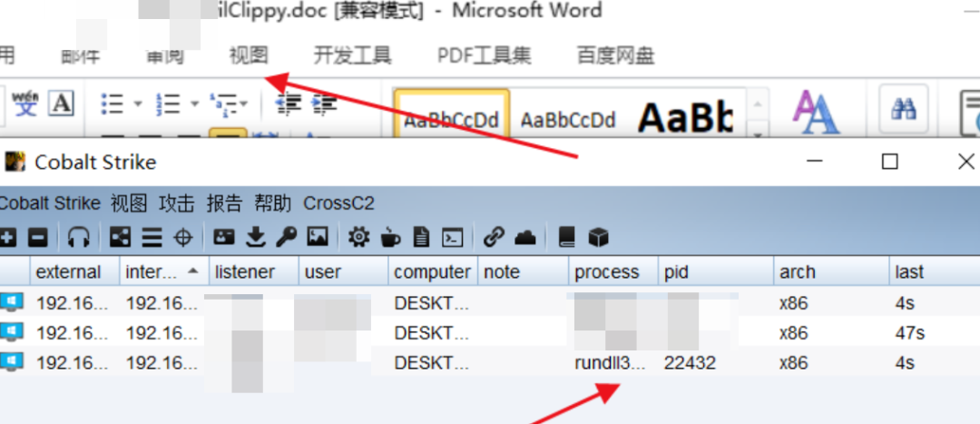This screenshot has height=424, width=980.
Task: Decrease indent in Word ribbon
Action: tap(289, 104)
